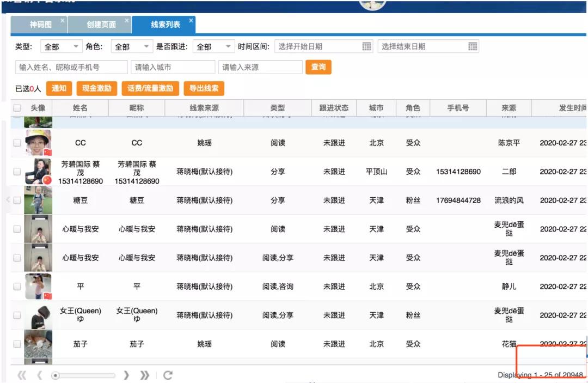Refresh the lead list with the reload icon
Image resolution: width=588 pixels, height=383 pixels.
(168, 375)
